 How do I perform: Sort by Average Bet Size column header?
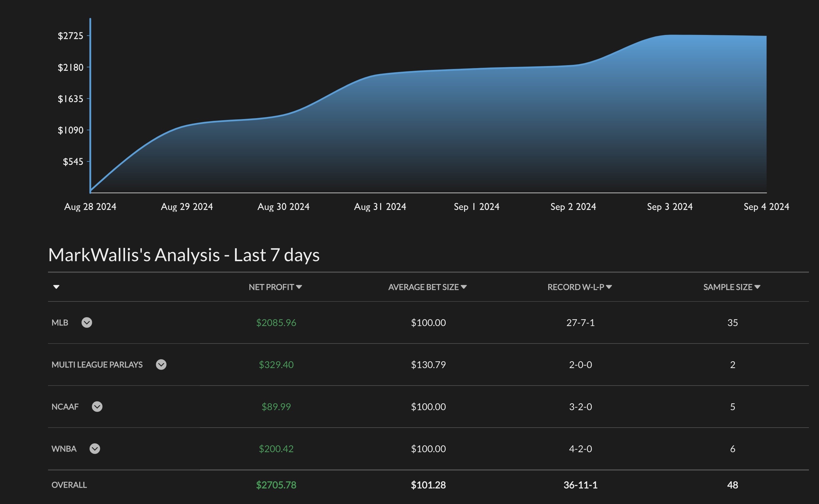coord(428,287)
